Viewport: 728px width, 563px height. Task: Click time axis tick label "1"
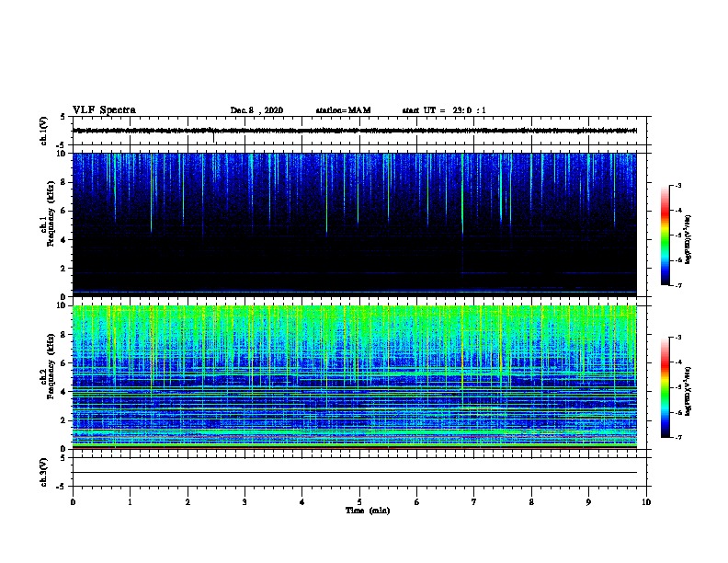coord(130,501)
